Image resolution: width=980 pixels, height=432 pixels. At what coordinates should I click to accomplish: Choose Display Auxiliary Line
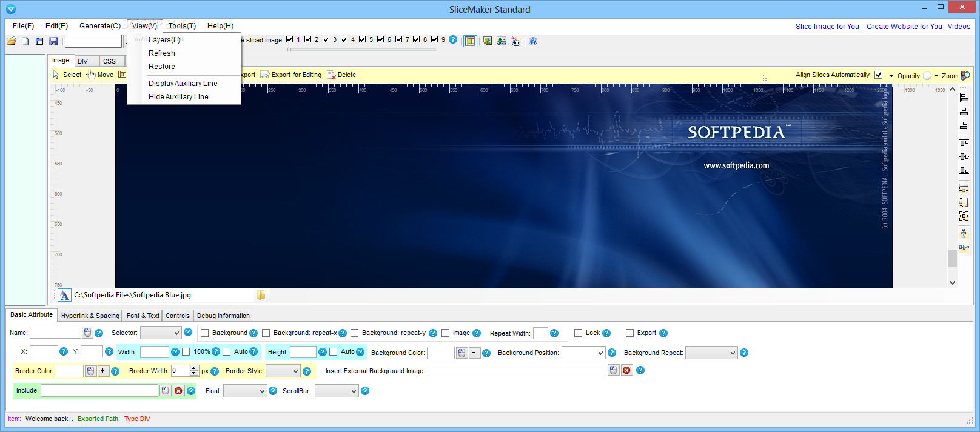pos(183,84)
